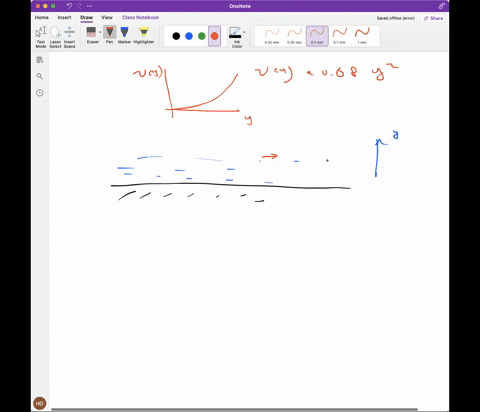Expand the Ink Color dropdown arrow
Image resolution: width=480 pixels, height=412 pixels.
[x=244, y=32]
